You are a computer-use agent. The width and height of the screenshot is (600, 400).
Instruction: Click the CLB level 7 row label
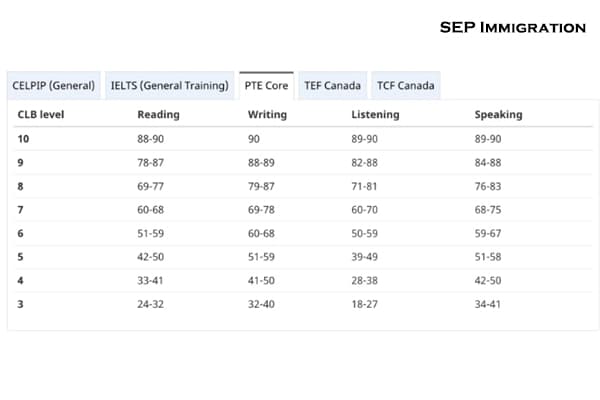click(21, 209)
